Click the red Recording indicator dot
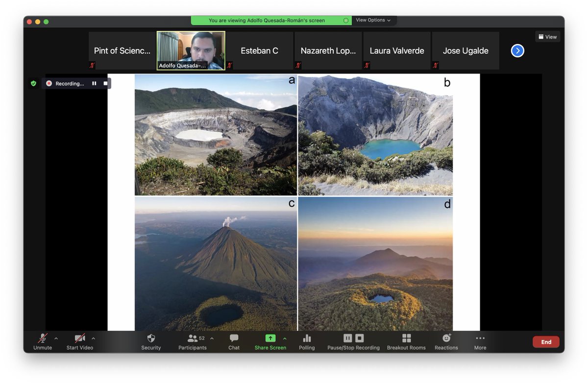The width and height of the screenshot is (588, 384). pos(49,83)
